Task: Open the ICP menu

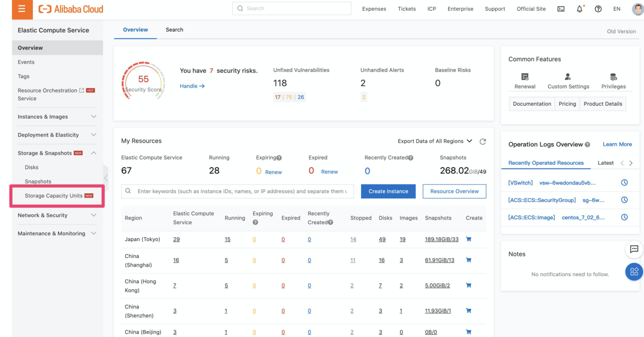Action: [432, 9]
